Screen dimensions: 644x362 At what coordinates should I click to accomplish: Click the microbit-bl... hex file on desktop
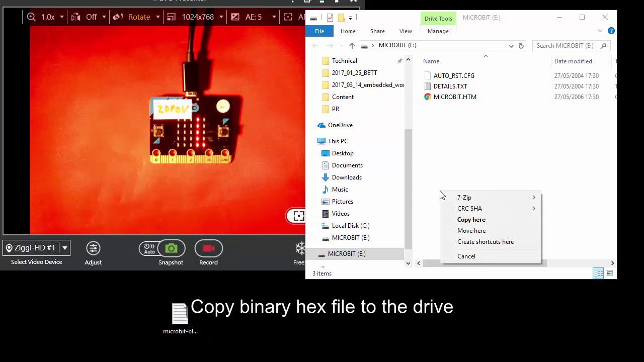180,319
